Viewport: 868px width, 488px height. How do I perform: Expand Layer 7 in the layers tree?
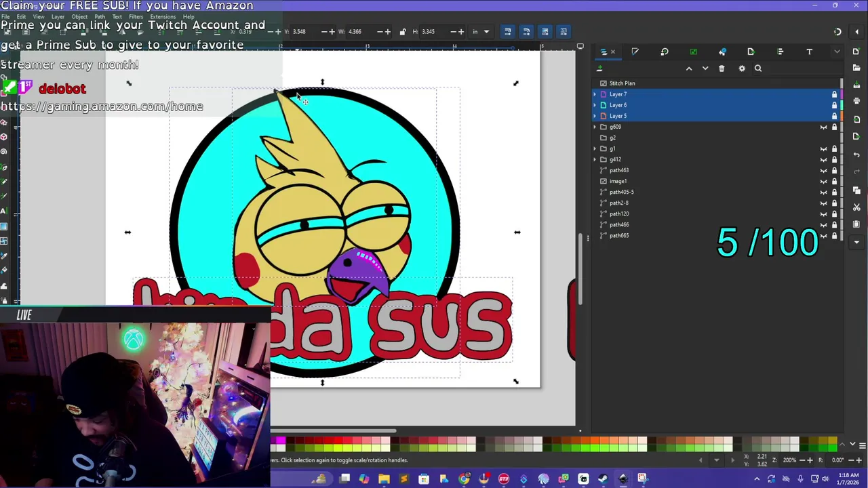tap(595, 94)
